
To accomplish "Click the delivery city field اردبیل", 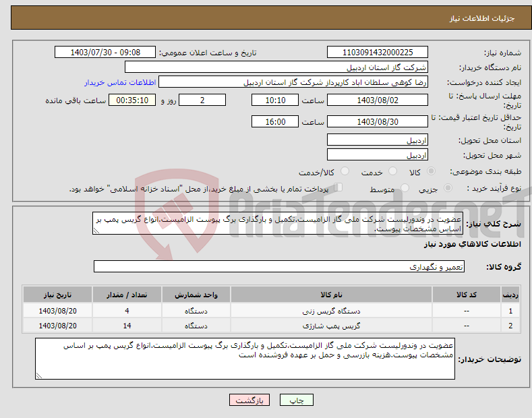I will pos(378,154).
